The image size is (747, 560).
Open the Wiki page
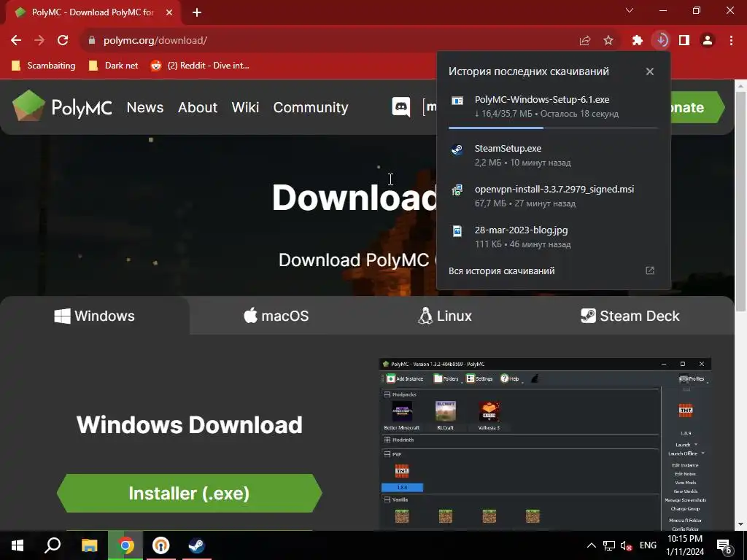click(245, 107)
